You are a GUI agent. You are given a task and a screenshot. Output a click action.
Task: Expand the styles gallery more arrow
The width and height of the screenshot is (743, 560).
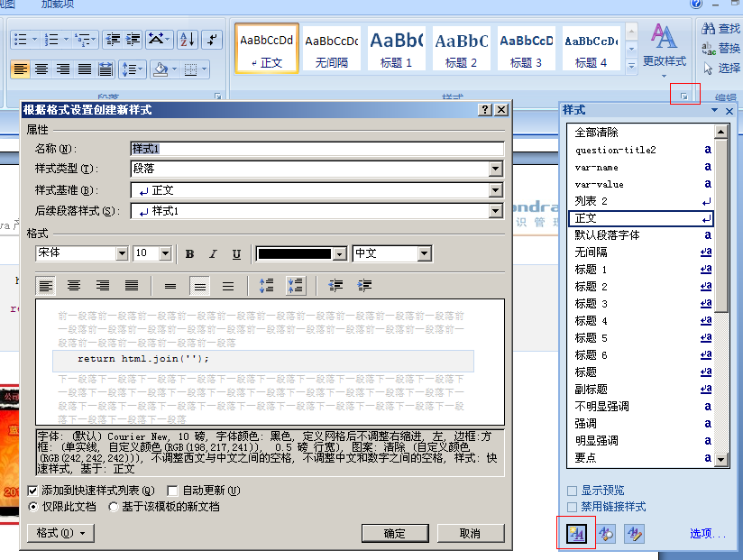click(632, 67)
